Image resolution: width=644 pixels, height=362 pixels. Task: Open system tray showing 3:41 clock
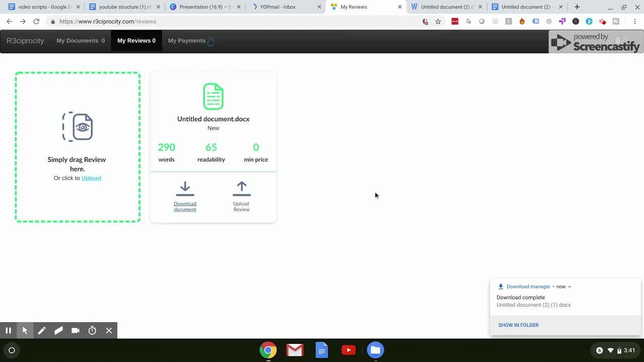tap(615, 350)
